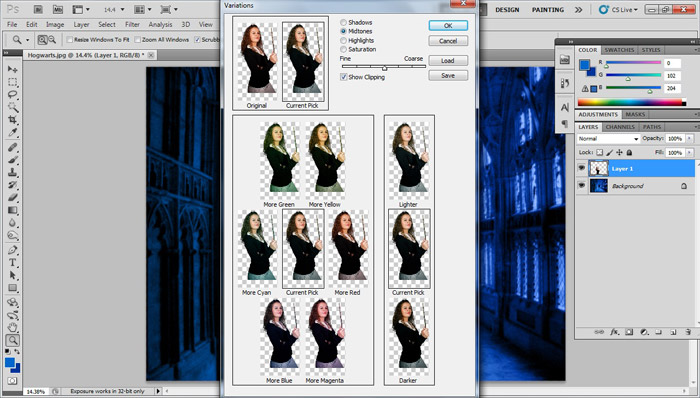Viewport: 700px width, 398px height.
Task: Select the Pen tool
Action: point(12,250)
